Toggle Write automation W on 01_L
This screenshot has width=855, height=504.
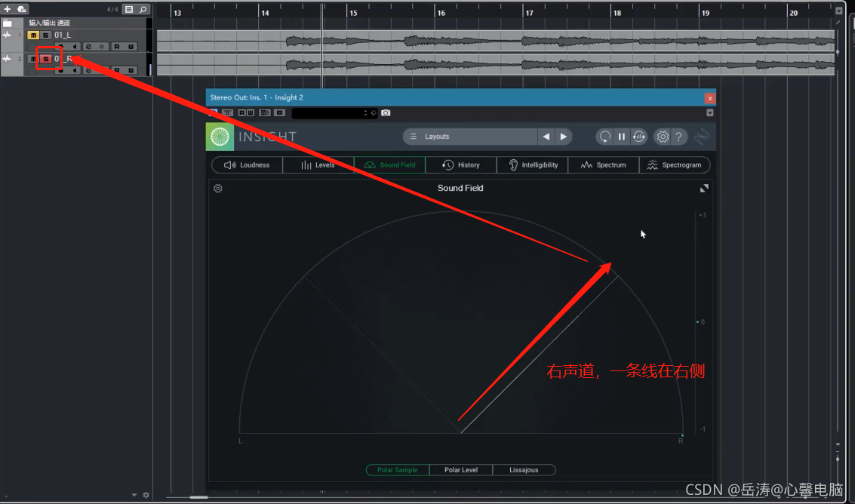point(131,46)
